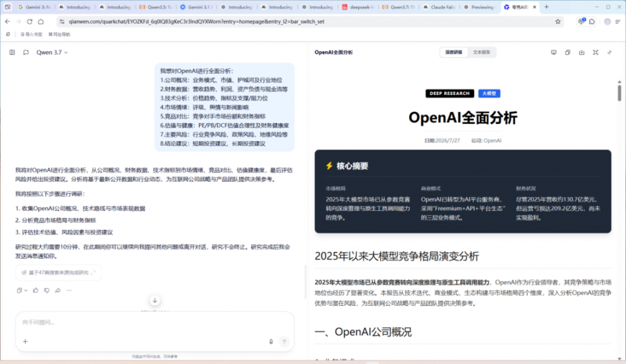Send message with up arrow button
Image resolution: width=626 pixels, height=364 pixels.
(x=284, y=341)
